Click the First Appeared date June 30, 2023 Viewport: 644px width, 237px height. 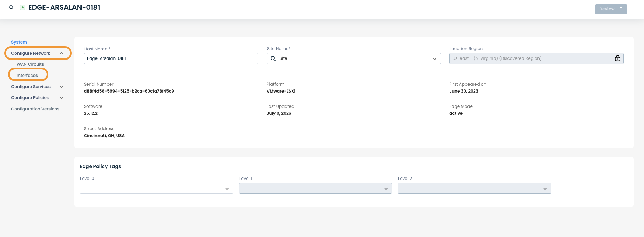click(464, 91)
